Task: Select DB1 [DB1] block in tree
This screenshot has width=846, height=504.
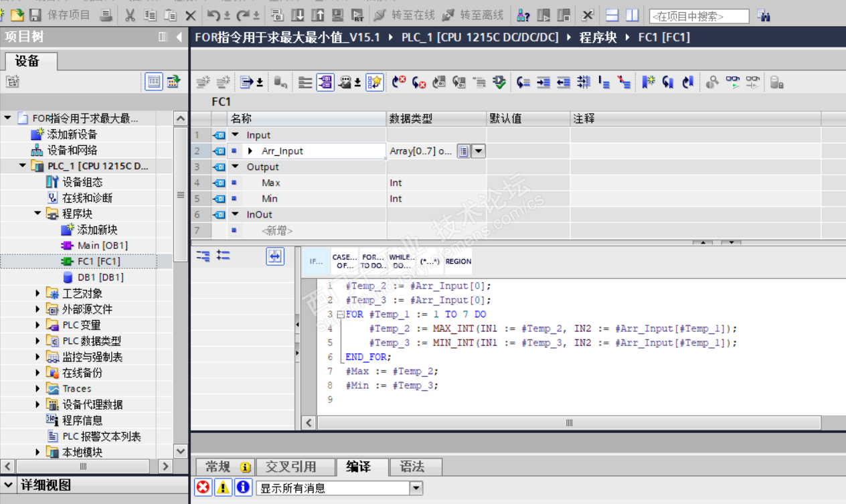Action: (100, 277)
